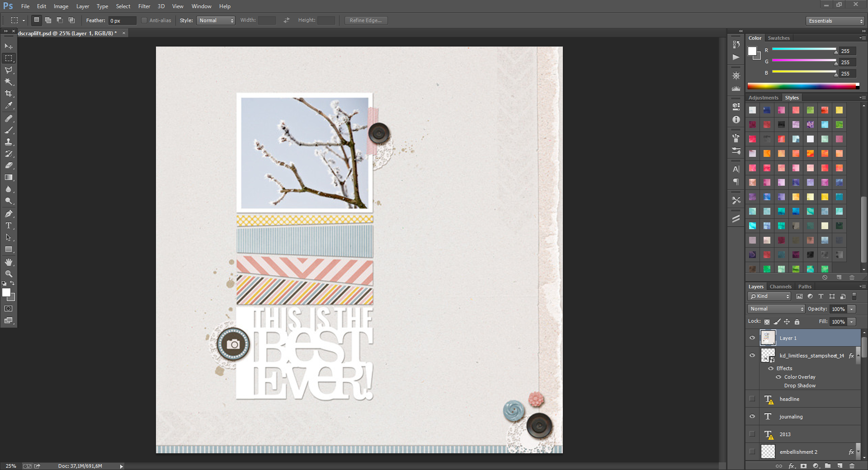Select the Path Selection tool
Viewport: 868px width, 470px height.
point(9,237)
